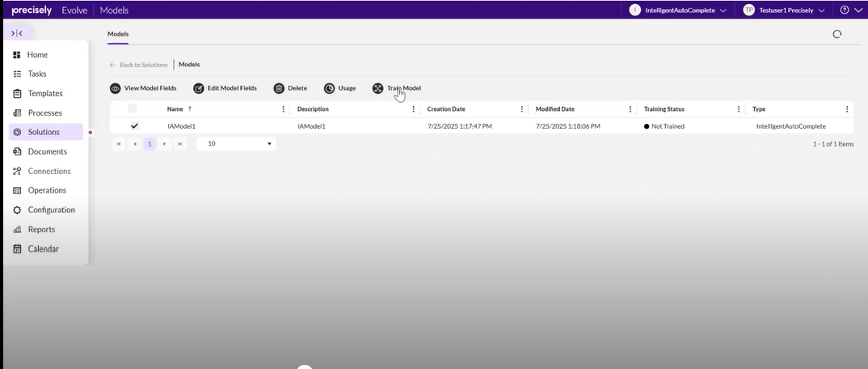Open Templates from the sidebar
Image resolution: width=868 pixels, height=369 pixels.
[45, 94]
